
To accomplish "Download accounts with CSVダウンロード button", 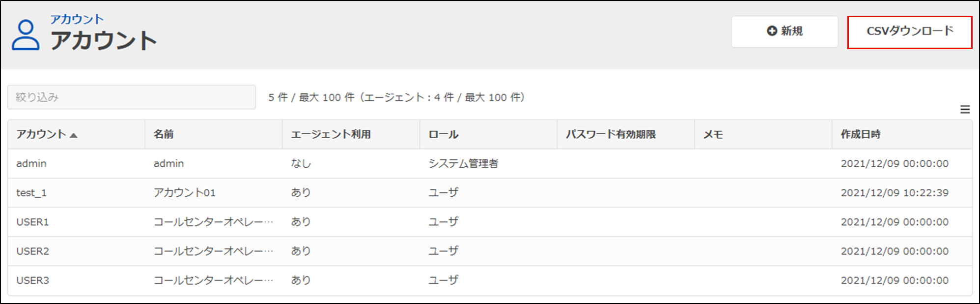I will 910,32.
